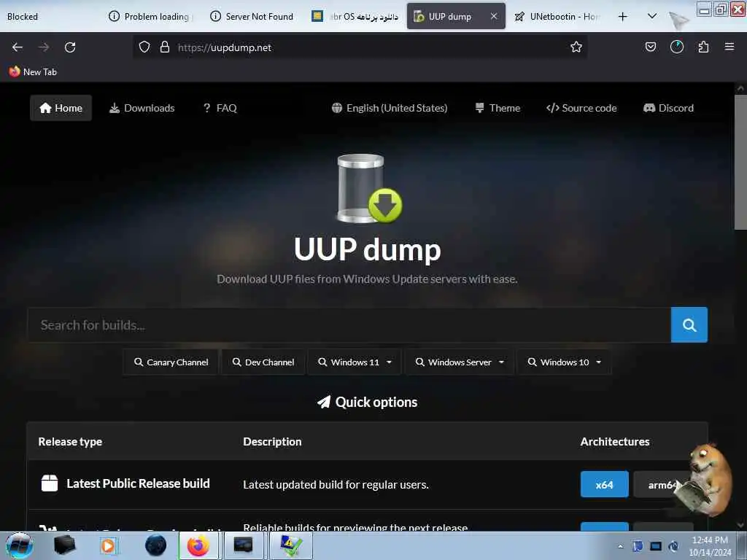Screen dimensions: 747x560
Task: Click the Description column header
Action: coord(272,442)
